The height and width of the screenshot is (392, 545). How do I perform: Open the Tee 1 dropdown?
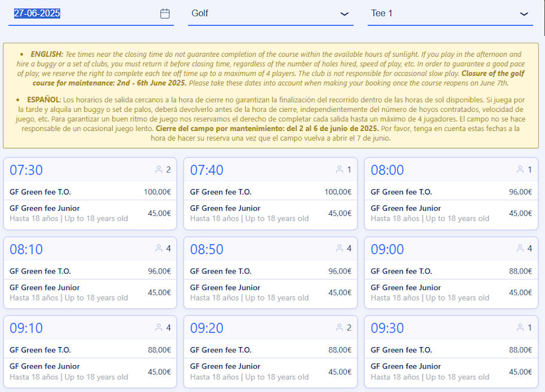(450, 13)
